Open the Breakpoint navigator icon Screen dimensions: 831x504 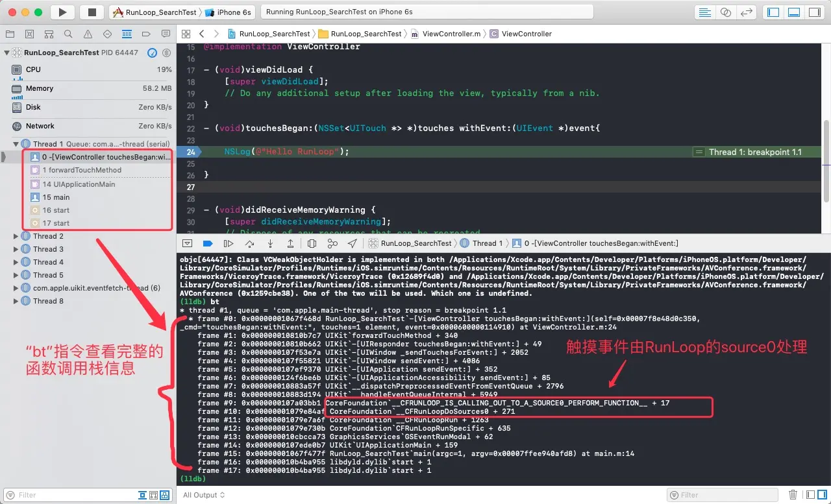coord(147,34)
